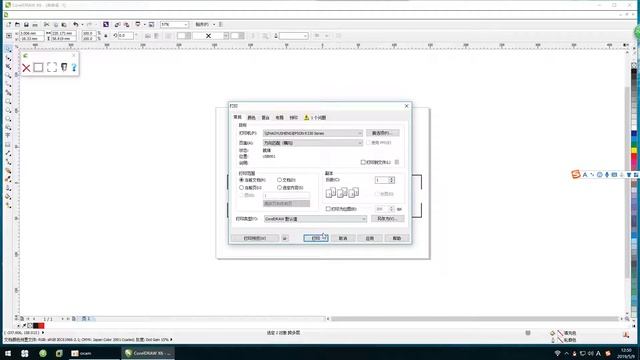
Task: Click the red swatch in document palette
Action: pos(41,326)
